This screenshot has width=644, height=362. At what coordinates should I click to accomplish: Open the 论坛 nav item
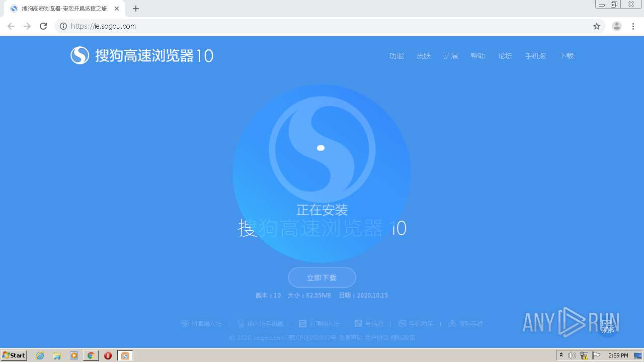505,56
